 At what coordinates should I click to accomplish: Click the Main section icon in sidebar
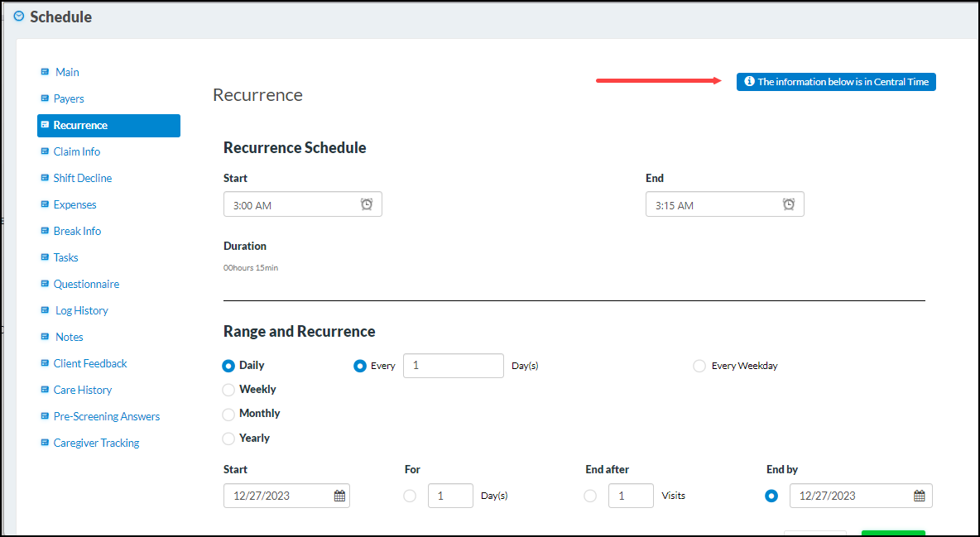(x=44, y=72)
